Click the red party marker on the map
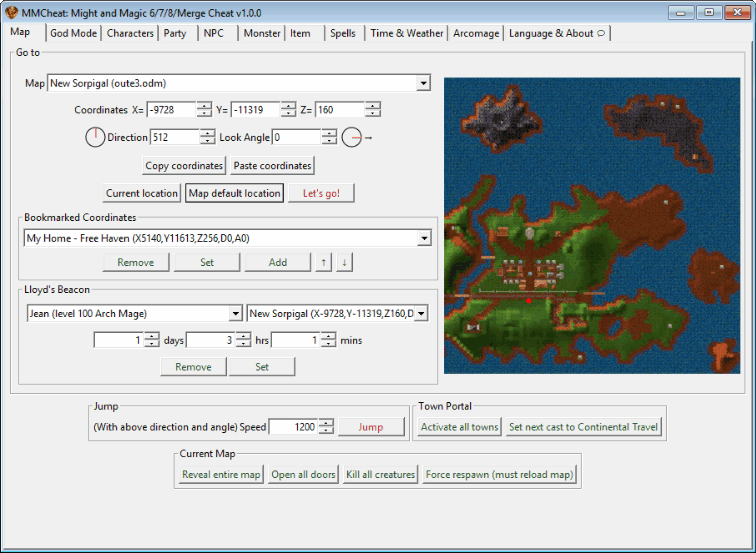 529,301
